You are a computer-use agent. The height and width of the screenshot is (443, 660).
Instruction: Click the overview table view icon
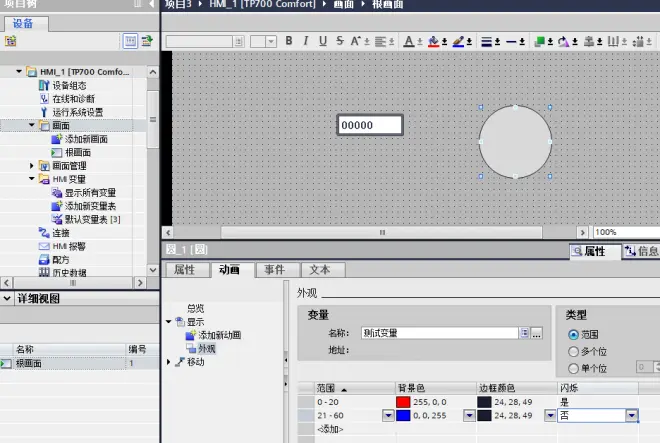tap(130, 41)
